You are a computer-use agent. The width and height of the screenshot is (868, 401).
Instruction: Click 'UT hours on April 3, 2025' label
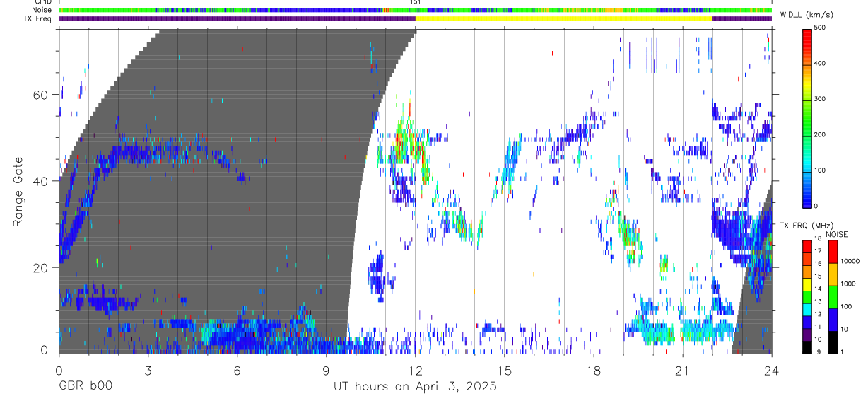pos(415,386)
